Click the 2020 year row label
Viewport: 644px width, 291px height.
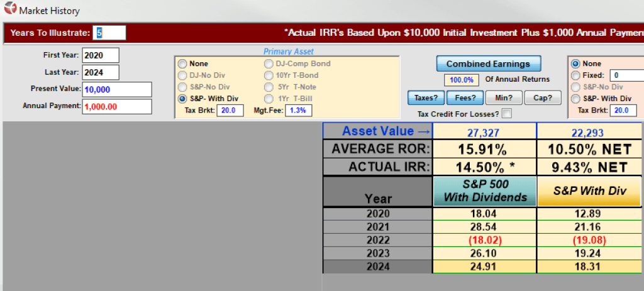(378, 214)
